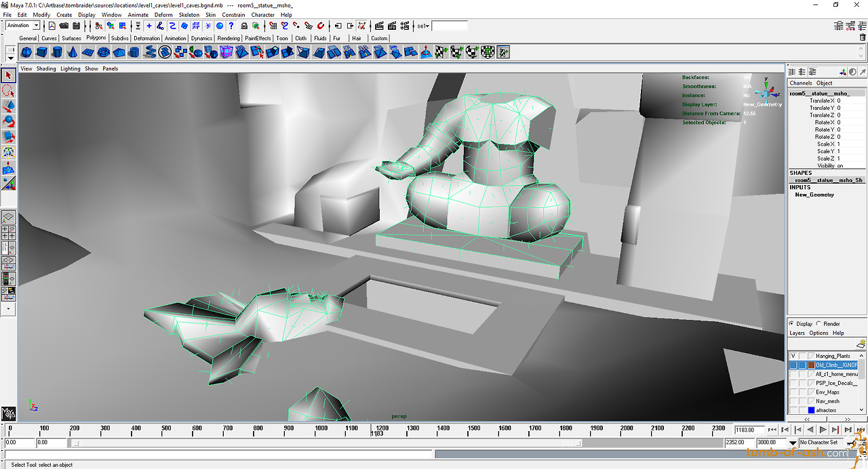
Task: Click the layer scroll left << button
Action: 807,420
